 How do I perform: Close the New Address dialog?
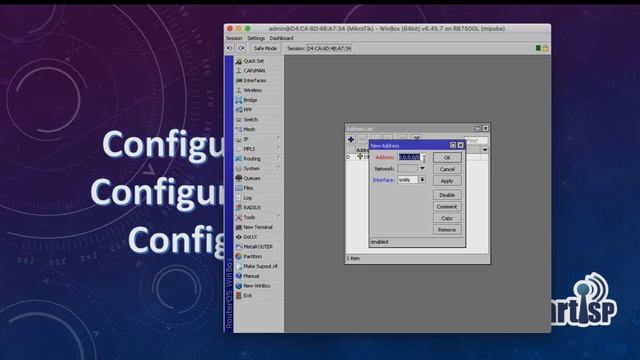point(460,145)
